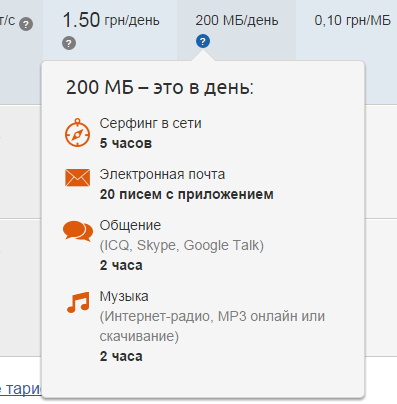Click the 1.50 грн/день price text
The height and width of the screenshot is (404, 397).
pos(111,20)
